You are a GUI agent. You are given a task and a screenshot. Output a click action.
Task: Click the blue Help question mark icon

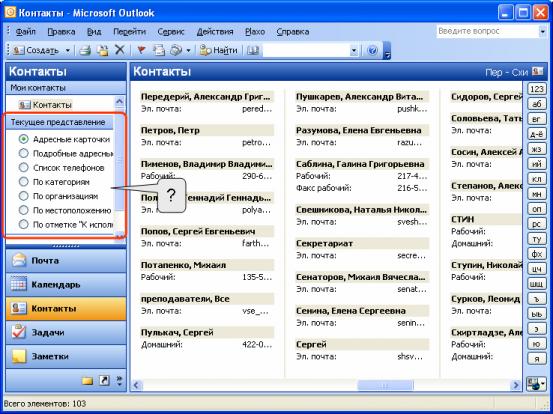click(x=372, y=50)
